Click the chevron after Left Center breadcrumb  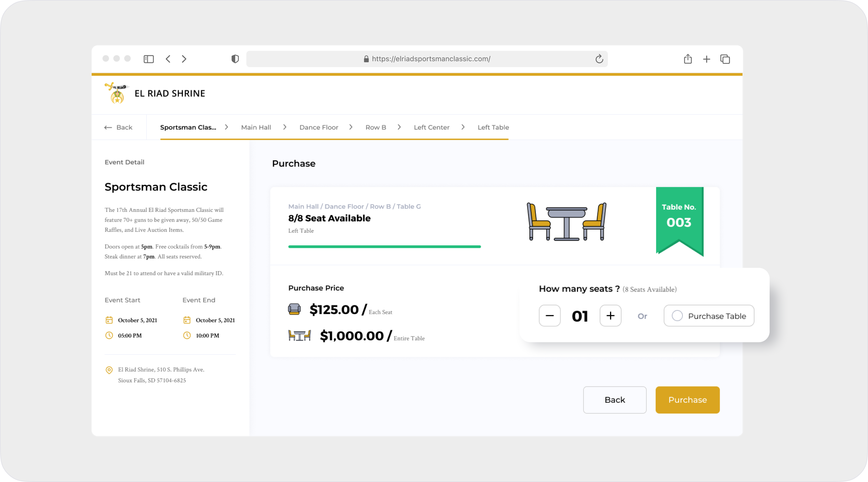pyautogui.click(x=463, y=127)
